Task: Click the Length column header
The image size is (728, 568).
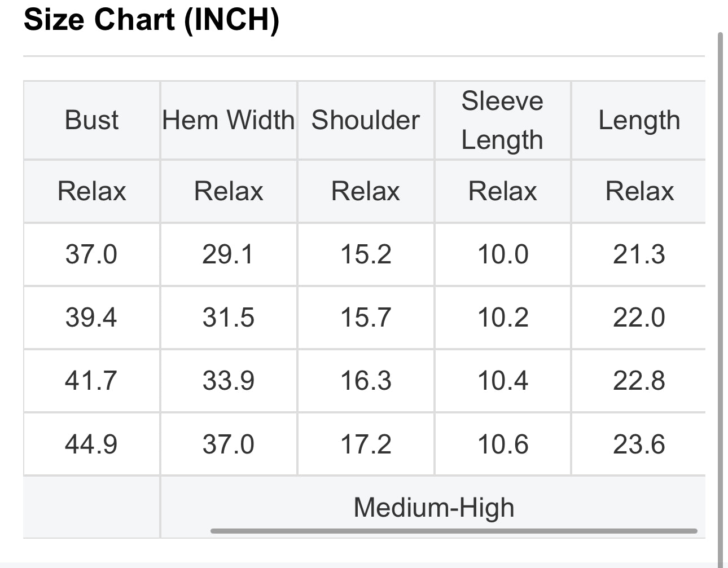Action: pos(639,120)
